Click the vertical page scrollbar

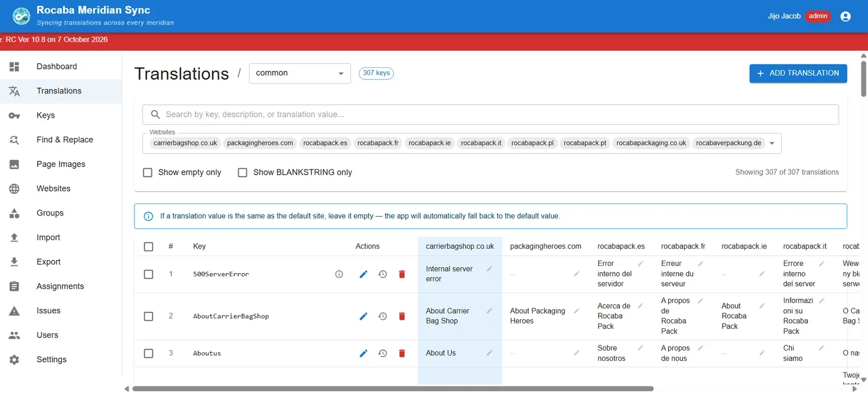pos(864,80)
